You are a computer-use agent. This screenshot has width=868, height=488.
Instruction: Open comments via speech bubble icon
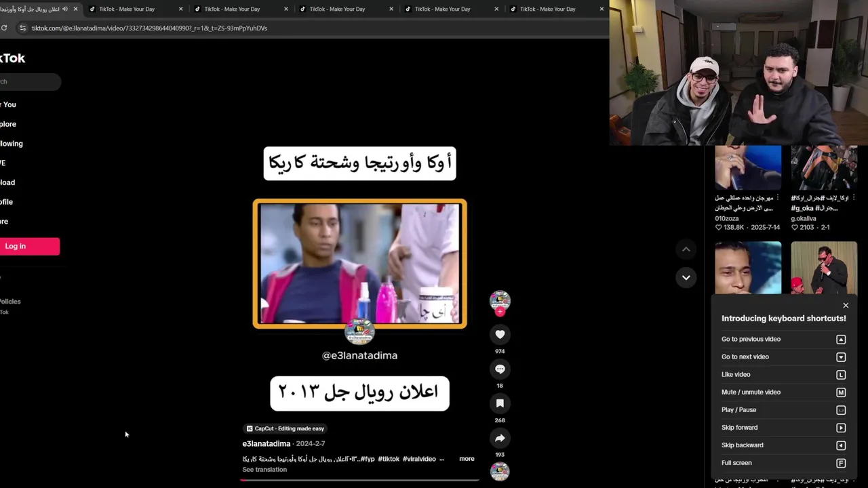tap(500, 369)
